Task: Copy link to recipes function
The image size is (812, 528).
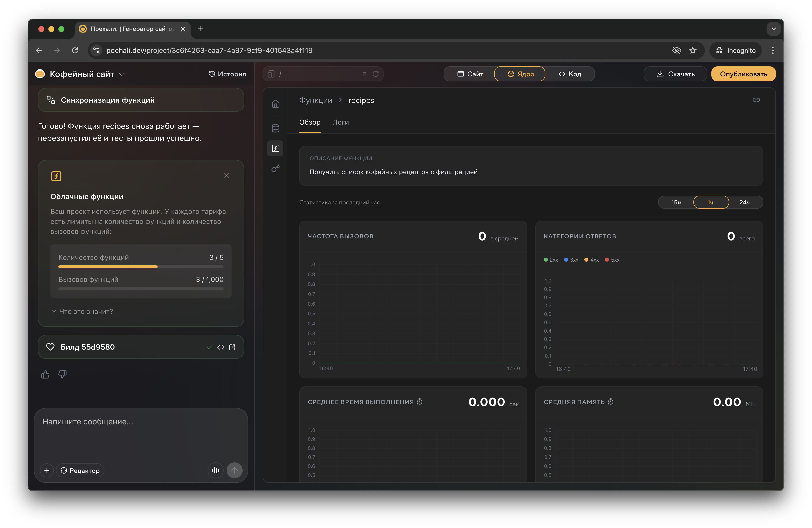Action: 756,100
